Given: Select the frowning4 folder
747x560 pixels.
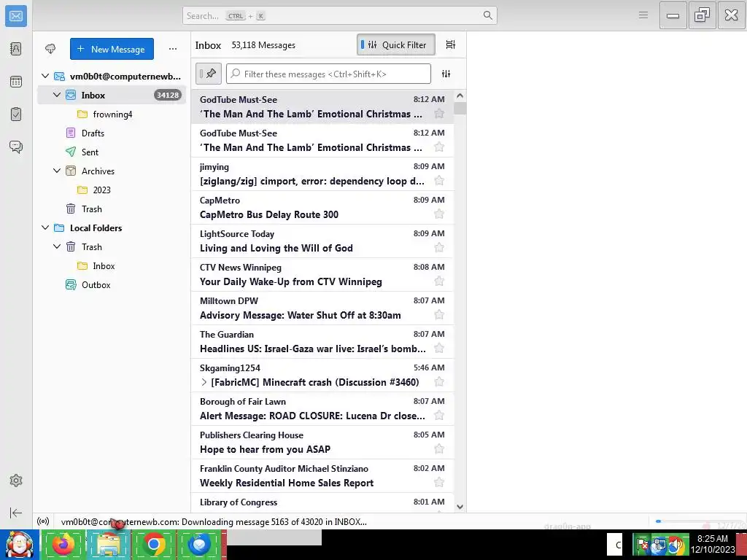Looking at the screenshot, I should (112, 114).
